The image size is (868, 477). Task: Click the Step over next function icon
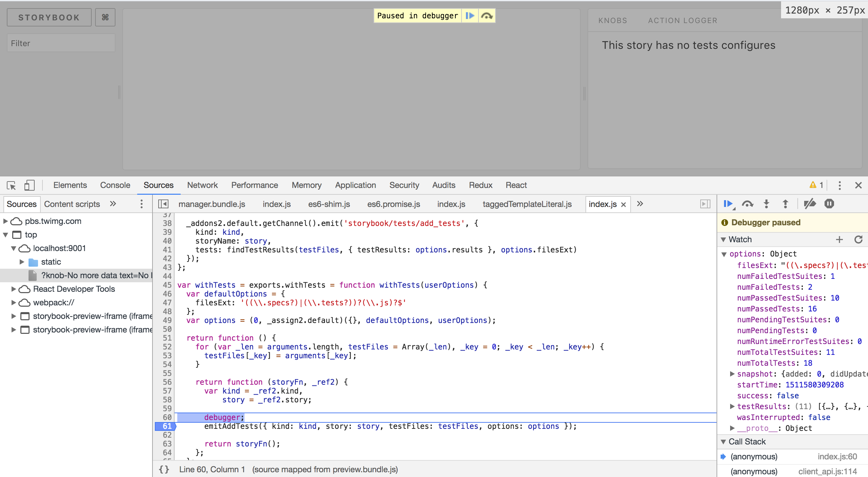(747, 204)
